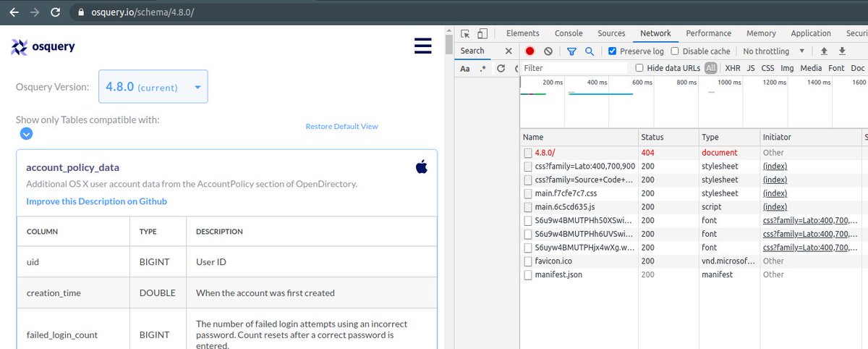Click the export HAR download arrow icon

coord(842,51)
